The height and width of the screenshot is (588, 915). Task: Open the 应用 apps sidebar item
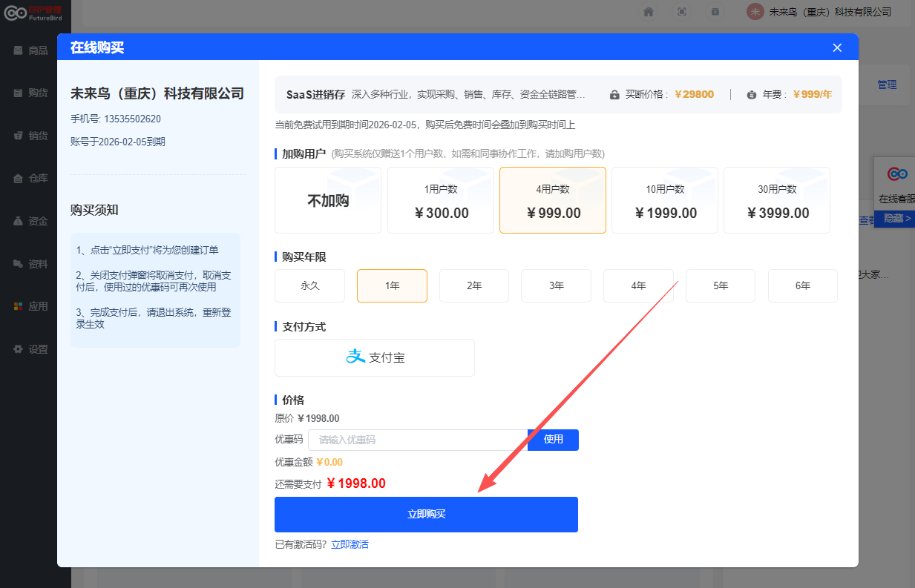tap(30, 306)
